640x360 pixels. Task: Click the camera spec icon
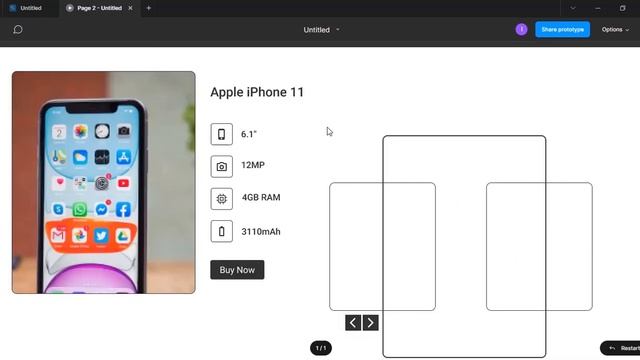pyautogui.click(x=222, y=167)
